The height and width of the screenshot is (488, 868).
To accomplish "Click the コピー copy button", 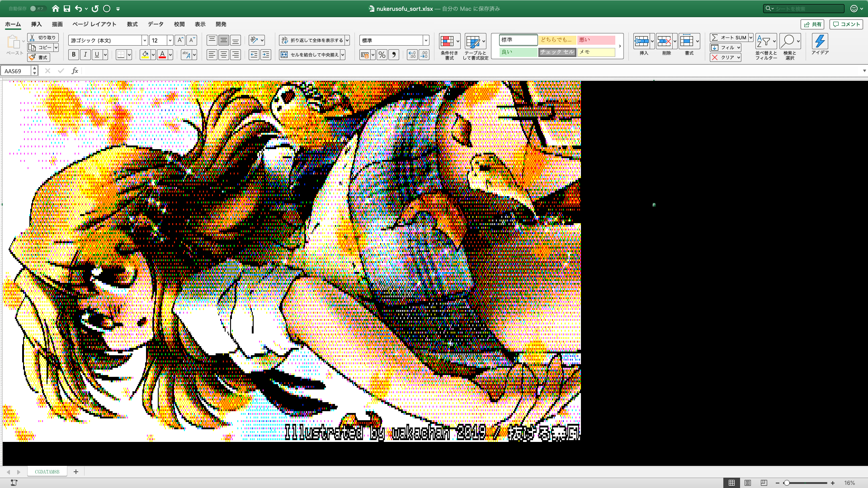I will pyautogui.click(x=40, y=47).
